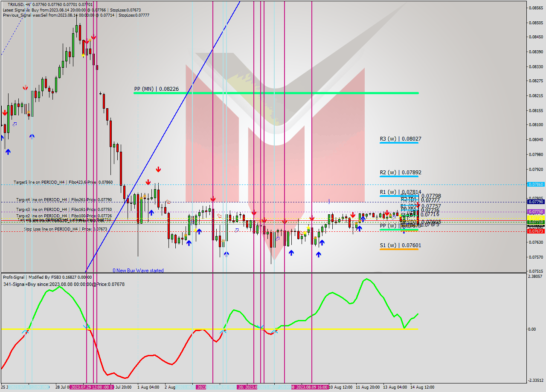Click the Stop Loss line price label

(66, 229)
